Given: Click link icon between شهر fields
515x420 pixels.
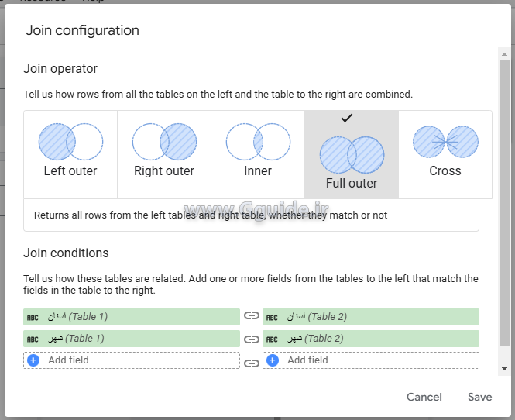Looking at the screenshot, I should click(x=251, y=339).
